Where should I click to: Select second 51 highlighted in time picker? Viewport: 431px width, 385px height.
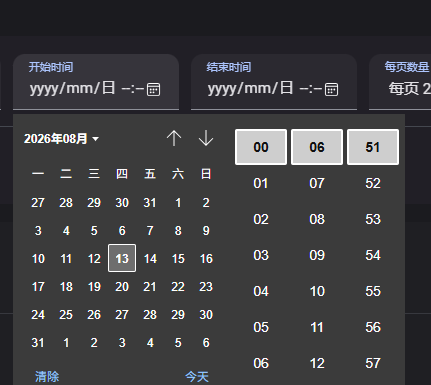[x=373, y=147]
